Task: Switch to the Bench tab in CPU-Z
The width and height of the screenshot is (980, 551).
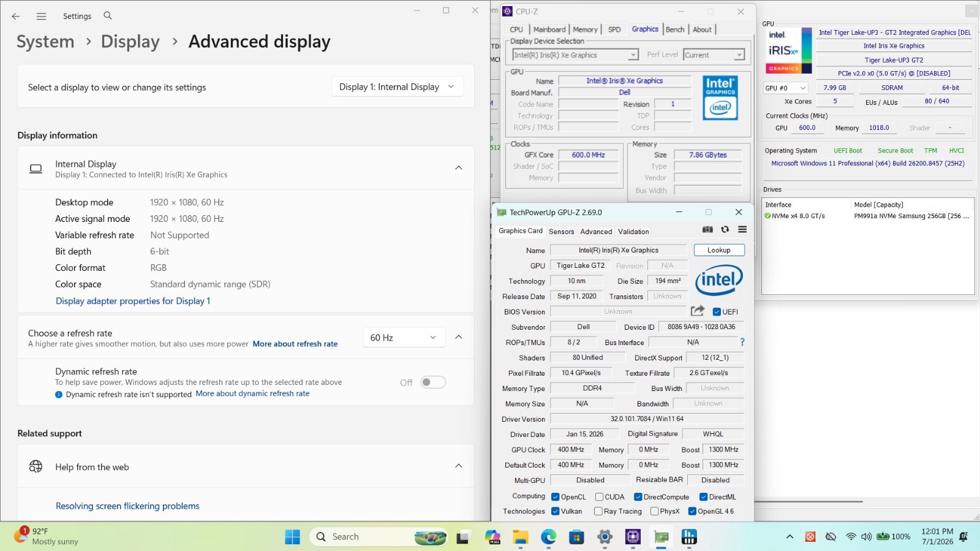Action: point(675,29)
